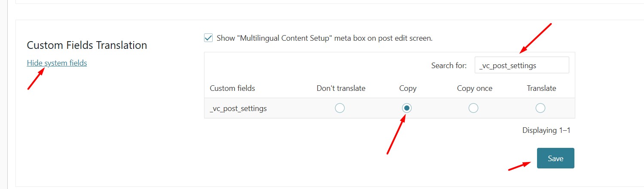
Task: Click red arrow pointing at Hide system fields
Action: pos(36,79)
